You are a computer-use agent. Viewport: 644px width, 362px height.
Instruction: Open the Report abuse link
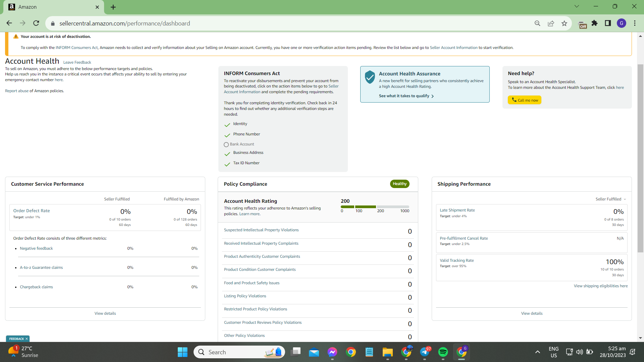(17, 91)
